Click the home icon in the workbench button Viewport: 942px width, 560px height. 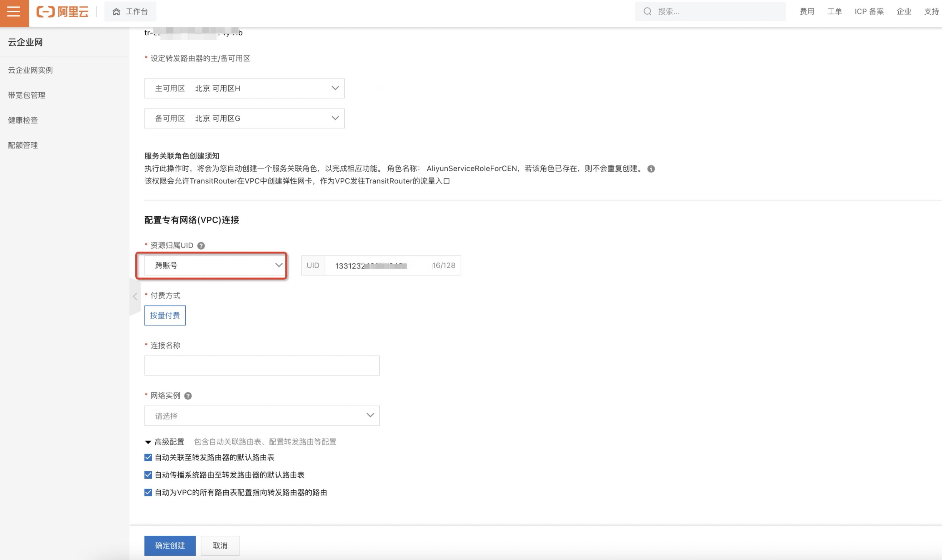click(116, 12)
